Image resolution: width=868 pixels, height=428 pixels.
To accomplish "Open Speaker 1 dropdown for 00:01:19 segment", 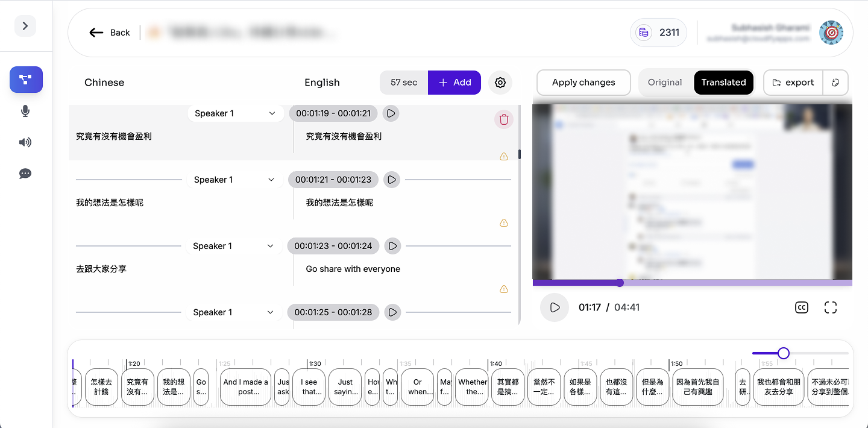I will point(235,113).
